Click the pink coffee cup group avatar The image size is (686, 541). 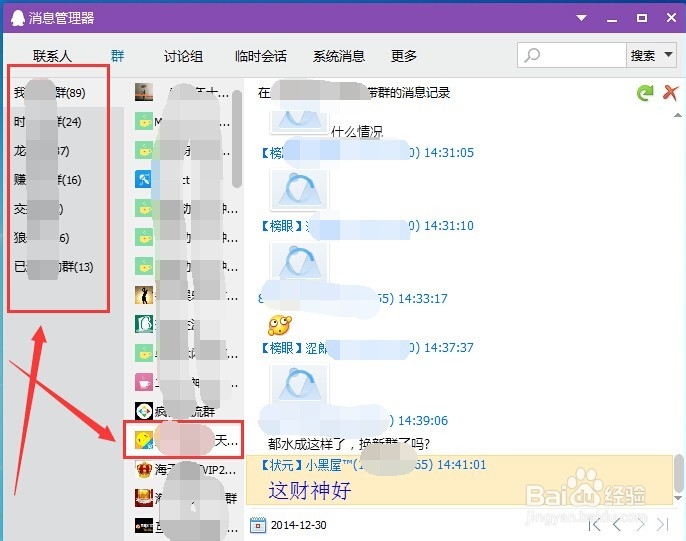(x=144, y=382)
